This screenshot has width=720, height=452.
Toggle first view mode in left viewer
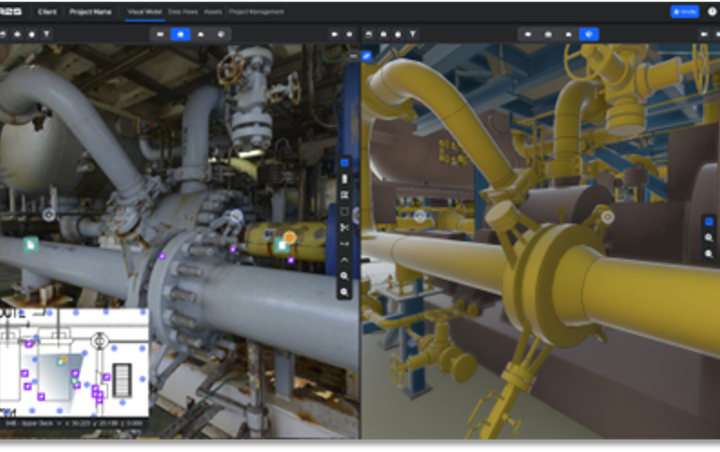[x=160, y=34]
